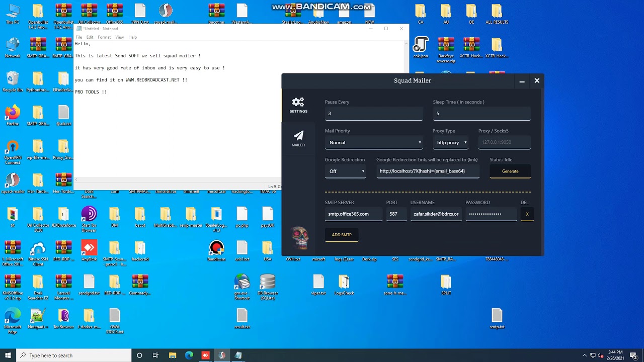Select the Firefox desktop icon
The height and width of the screenshot is (362, 644).
click(x=13, y=113)
